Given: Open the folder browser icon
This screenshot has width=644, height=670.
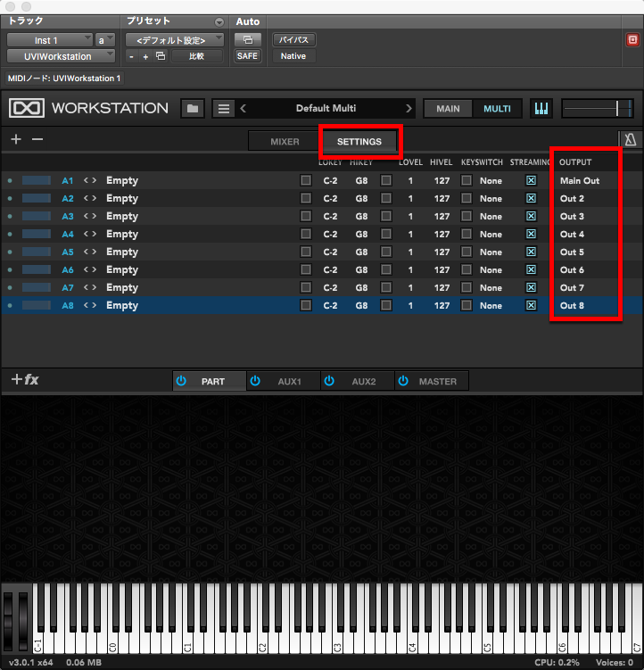Looking at the screenshot, I should (x=193, y=109).
